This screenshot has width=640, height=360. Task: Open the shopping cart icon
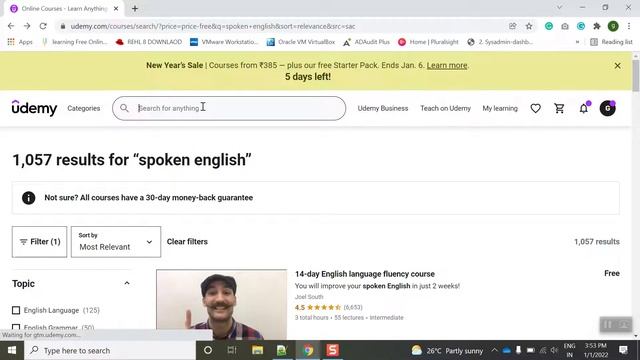click(x=559, y=108)
